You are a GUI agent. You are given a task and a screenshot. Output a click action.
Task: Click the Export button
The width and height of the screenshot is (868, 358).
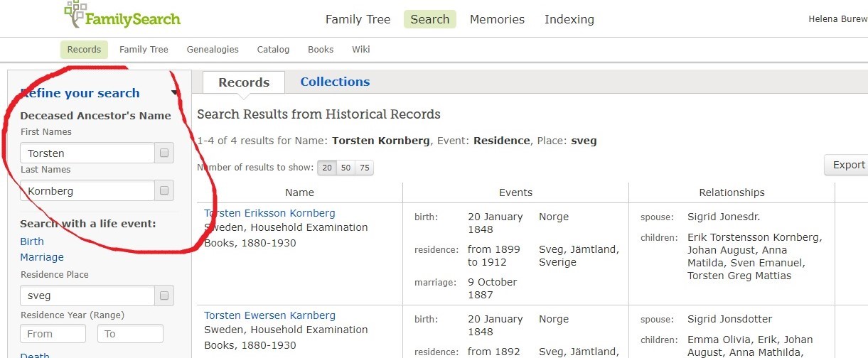[847, 165]
